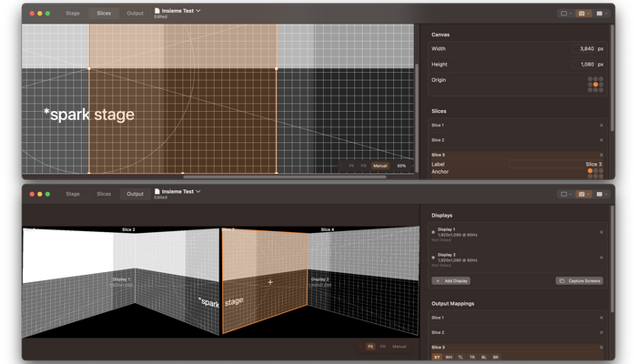Select the center dot of the Origin grid

(596, 85)
